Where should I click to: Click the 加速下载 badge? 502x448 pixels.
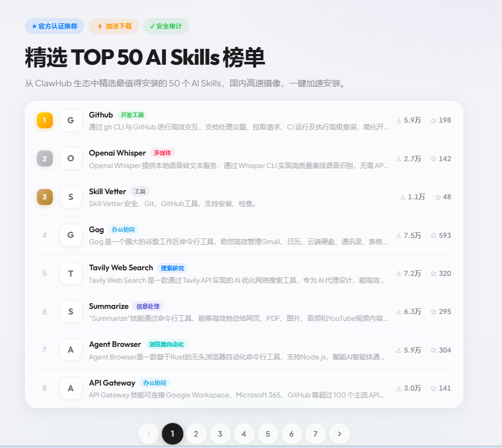[x=114, y=26]
